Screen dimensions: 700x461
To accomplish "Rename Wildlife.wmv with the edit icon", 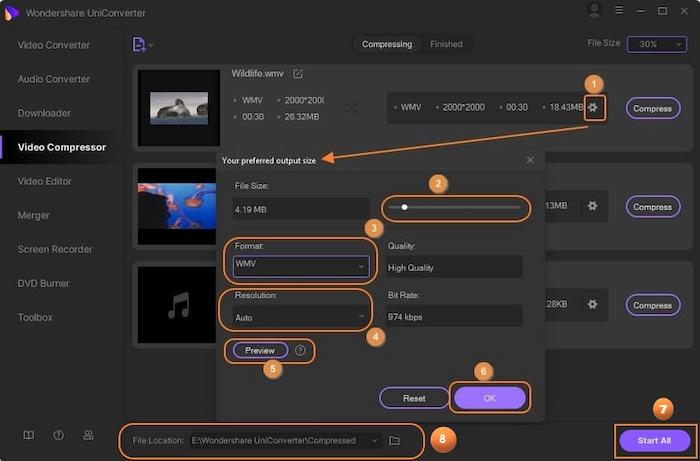I will [x=298, y=74].
